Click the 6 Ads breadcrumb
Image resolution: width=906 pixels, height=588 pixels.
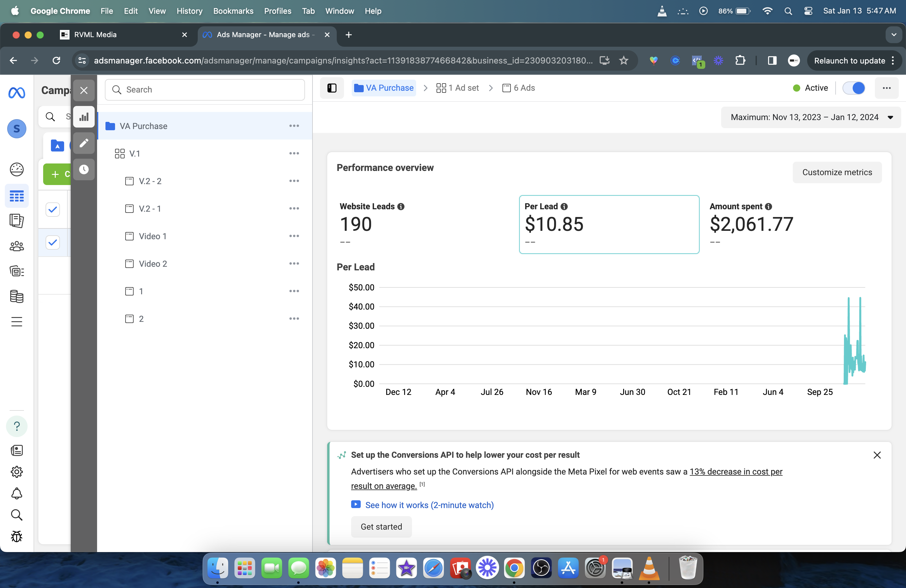(x=519, y=88)
